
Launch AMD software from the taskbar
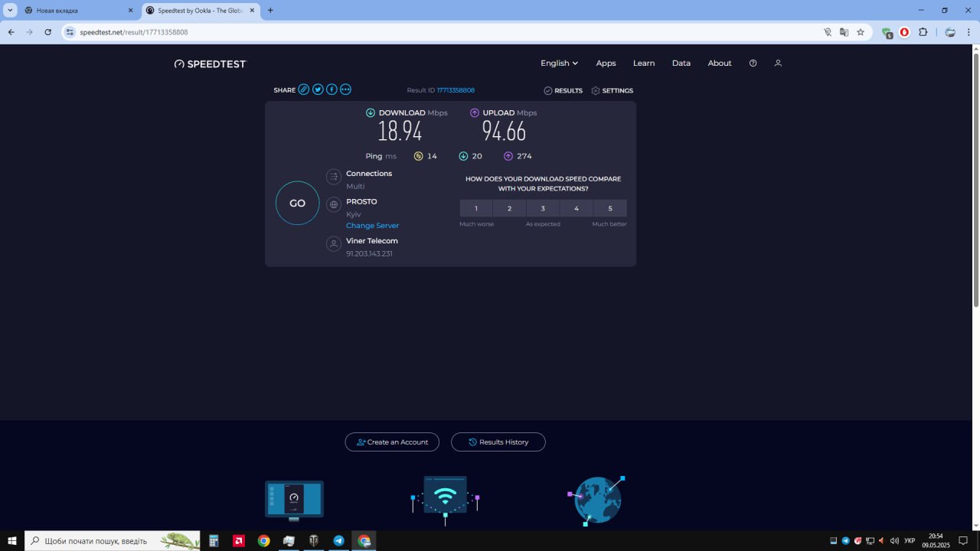click(x=239, y=541)
